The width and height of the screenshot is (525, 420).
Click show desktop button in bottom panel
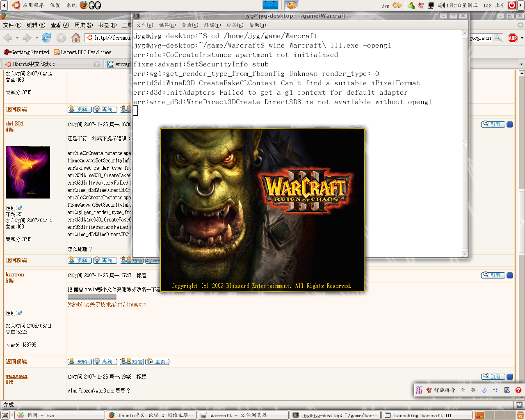tap(5, 415)
